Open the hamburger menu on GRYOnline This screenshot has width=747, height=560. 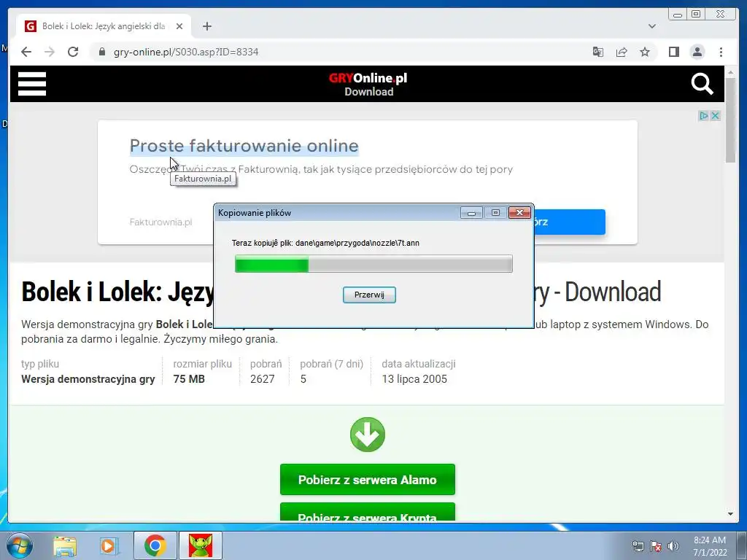(x=32, y=84)
